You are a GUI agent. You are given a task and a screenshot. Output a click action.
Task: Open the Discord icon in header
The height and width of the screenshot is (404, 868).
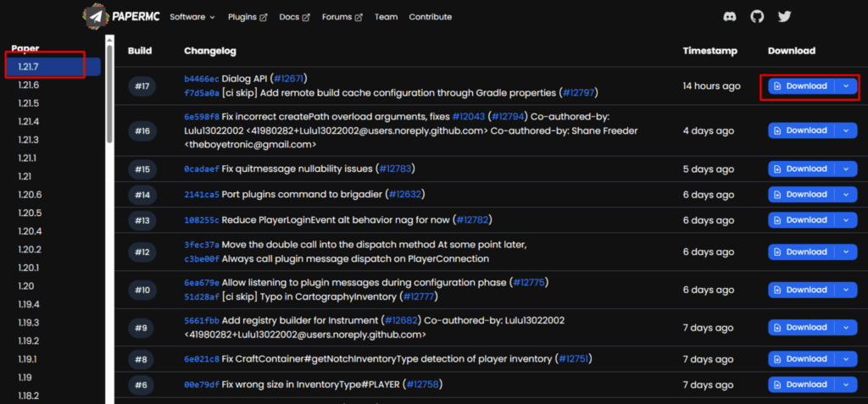tap(730, 17)
